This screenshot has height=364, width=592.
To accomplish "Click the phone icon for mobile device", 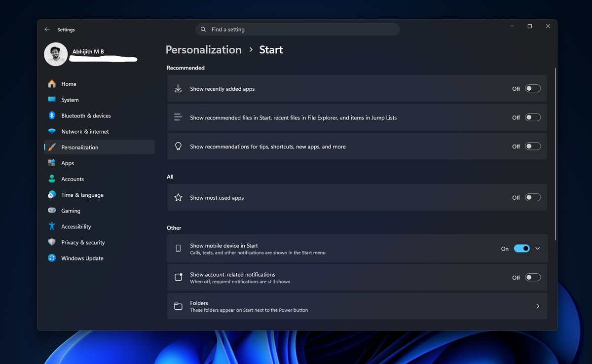I will pyautogui.click(x=178, y=249).
